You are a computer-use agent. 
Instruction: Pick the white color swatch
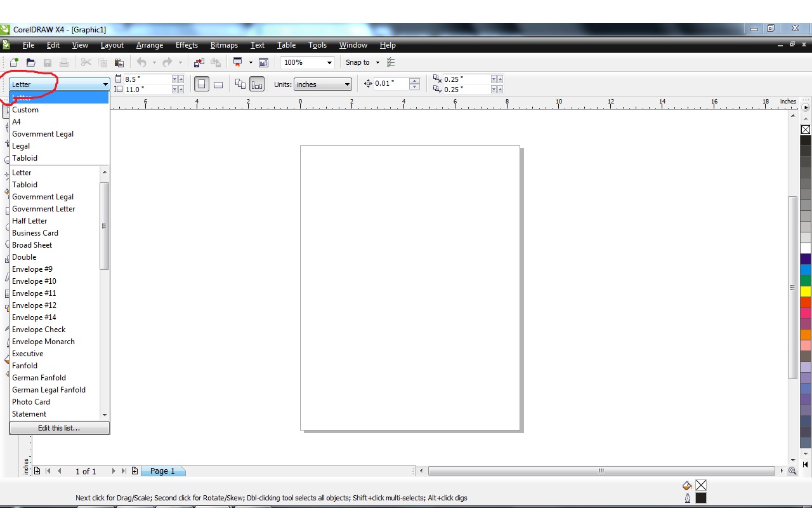pos(806,248)
